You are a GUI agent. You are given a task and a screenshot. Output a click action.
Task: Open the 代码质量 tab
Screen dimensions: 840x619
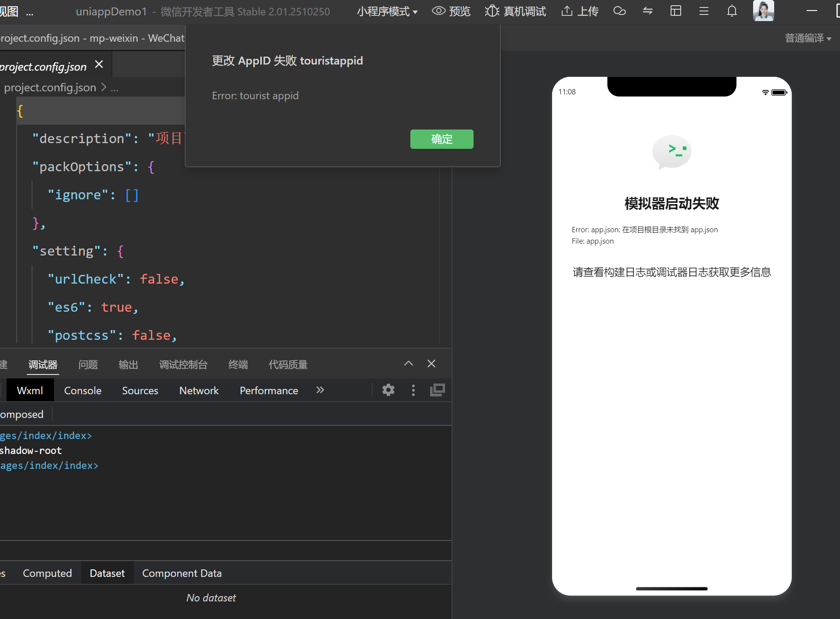[x=288, y=365]
